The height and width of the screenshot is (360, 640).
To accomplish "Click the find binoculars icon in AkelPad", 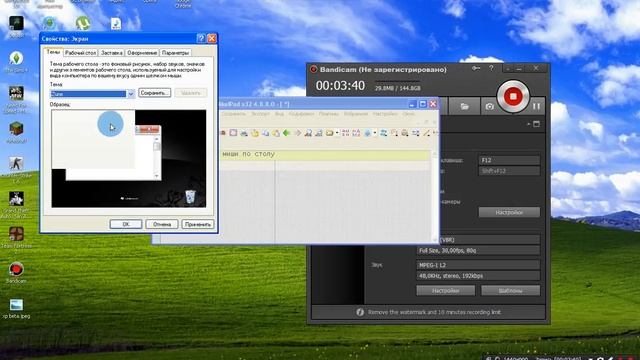I will pyautogui.click(x=308, y=133).
